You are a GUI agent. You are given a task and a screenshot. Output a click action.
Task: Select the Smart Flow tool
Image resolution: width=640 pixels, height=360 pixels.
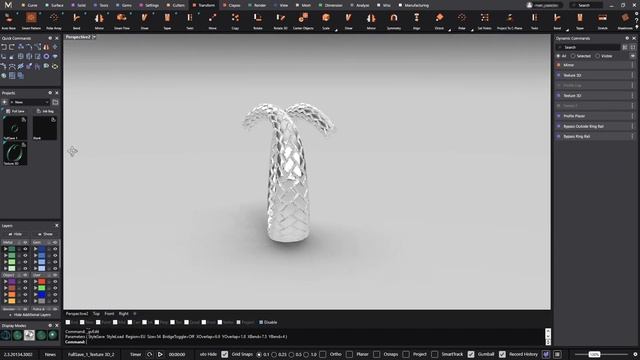[122, 21]
